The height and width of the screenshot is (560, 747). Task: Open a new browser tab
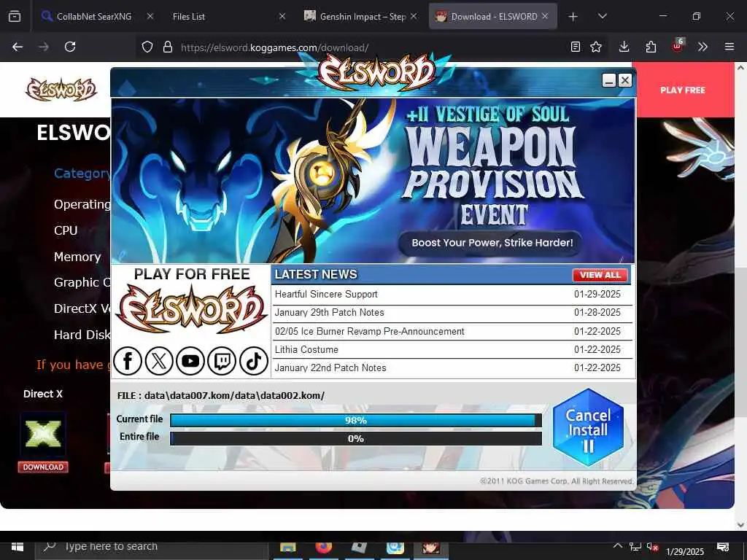pyautogui.click(x=573, y=17)
